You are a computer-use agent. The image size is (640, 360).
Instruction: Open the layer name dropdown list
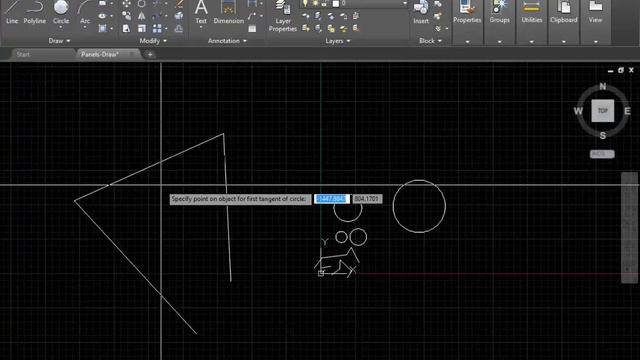[x=405, y=3]
